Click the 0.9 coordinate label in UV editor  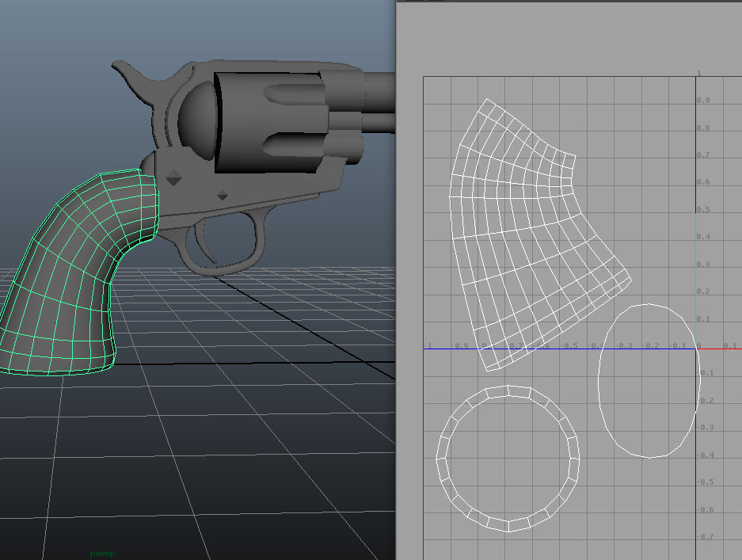(705, 101)
